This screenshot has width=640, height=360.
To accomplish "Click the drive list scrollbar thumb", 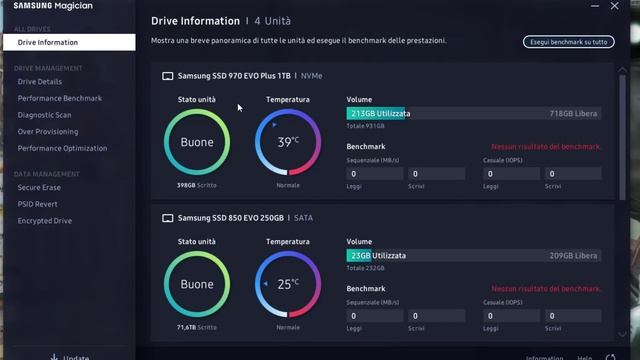I will [622, 137].
